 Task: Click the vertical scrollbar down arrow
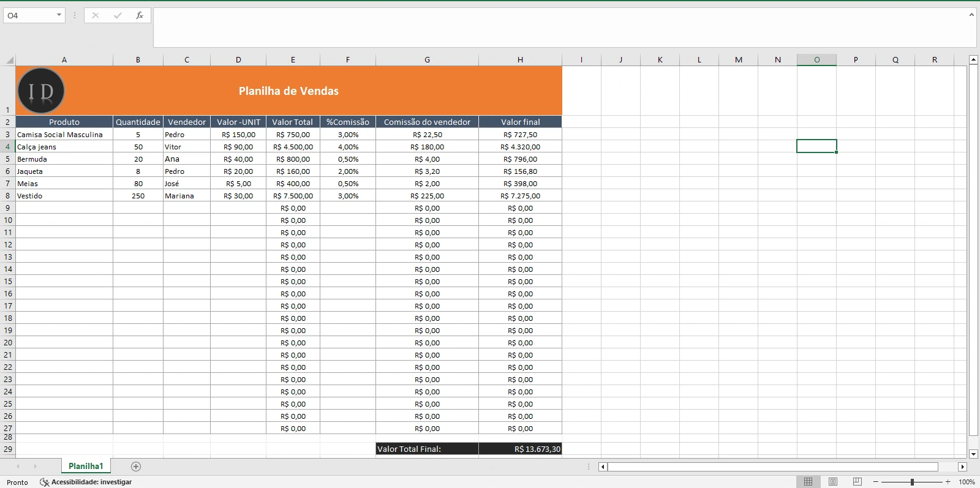click(973, 454)
